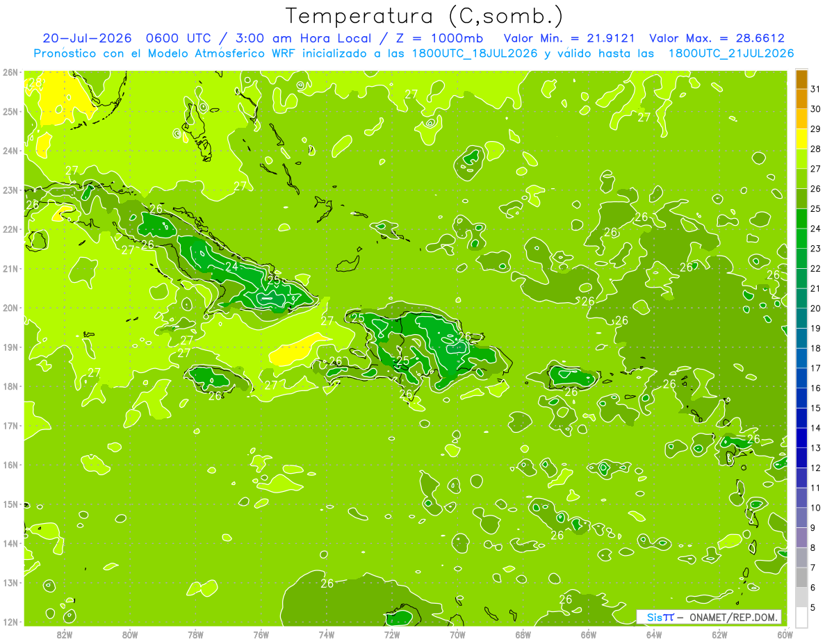This screenshot has height=644, width=834.
Task: Click the '16N' latitude axis label
Action: click(10, 465)
